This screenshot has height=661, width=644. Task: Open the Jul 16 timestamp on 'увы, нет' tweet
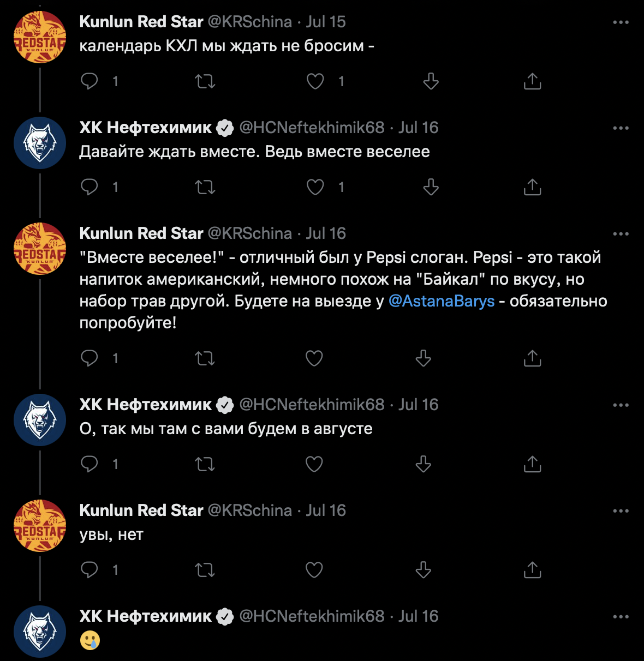pyautogui.click(x=326, y=510)
